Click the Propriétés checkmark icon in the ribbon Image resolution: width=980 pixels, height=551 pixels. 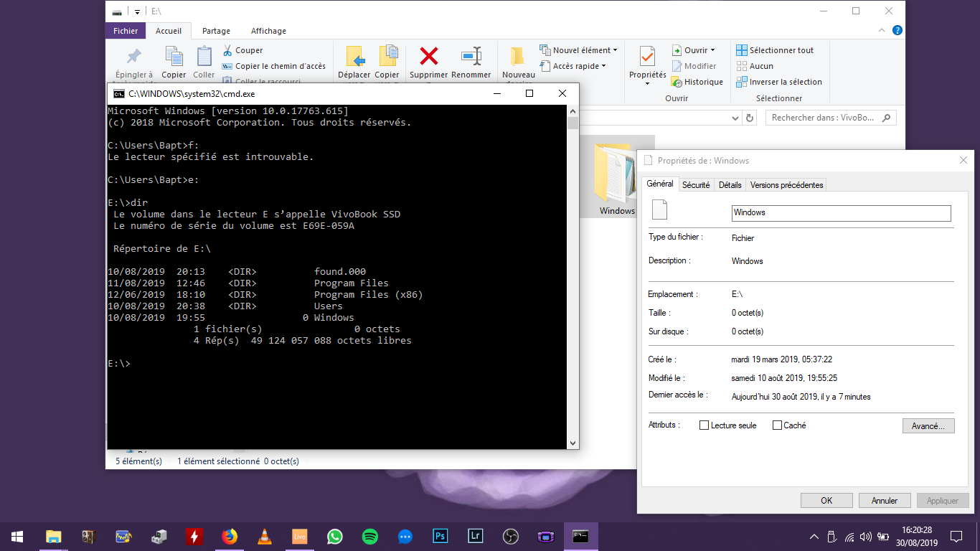[x=647, y=57]
